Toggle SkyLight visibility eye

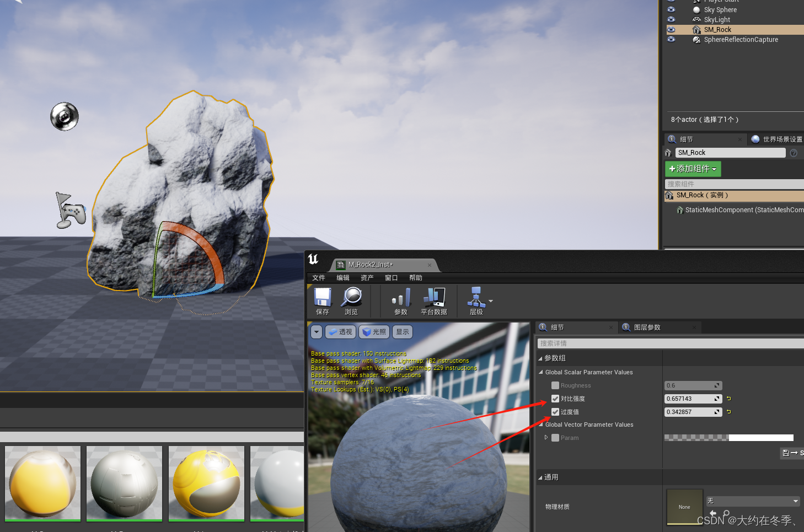(671, 20)
